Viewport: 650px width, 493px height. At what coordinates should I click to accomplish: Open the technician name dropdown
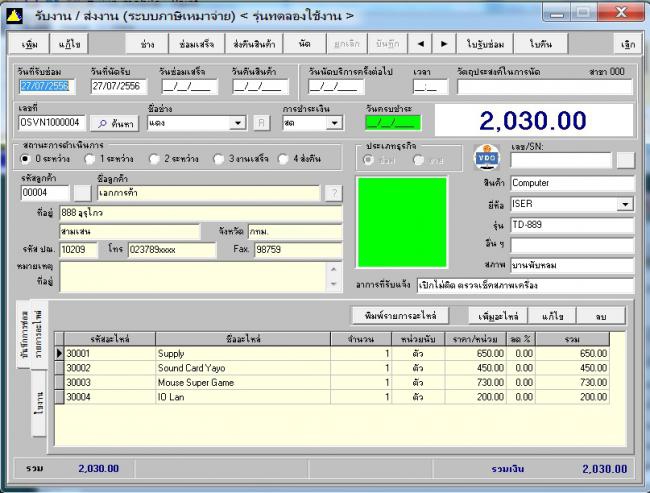click(x=238, y=122)
